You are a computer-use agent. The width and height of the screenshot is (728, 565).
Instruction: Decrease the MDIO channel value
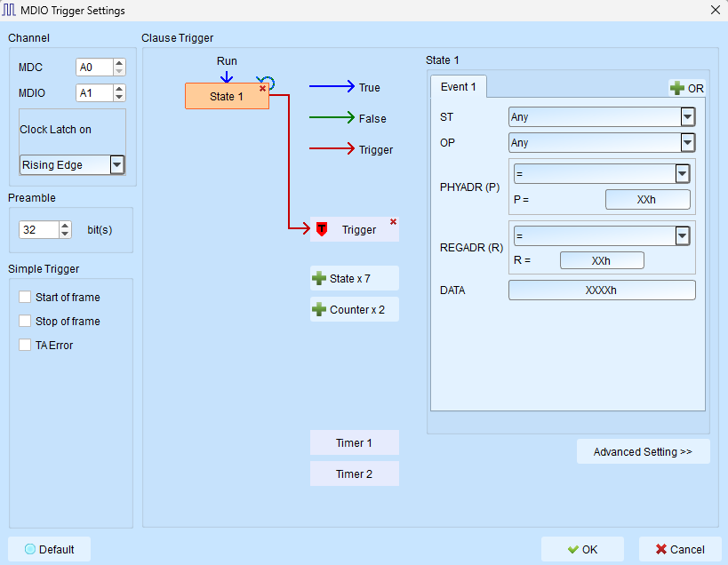coord(119,97)
